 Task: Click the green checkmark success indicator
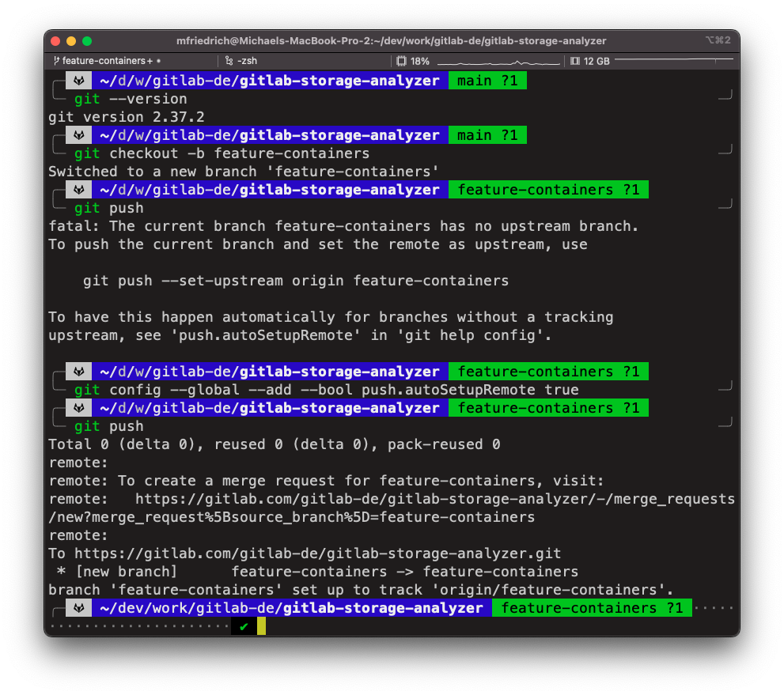point(244,625)
